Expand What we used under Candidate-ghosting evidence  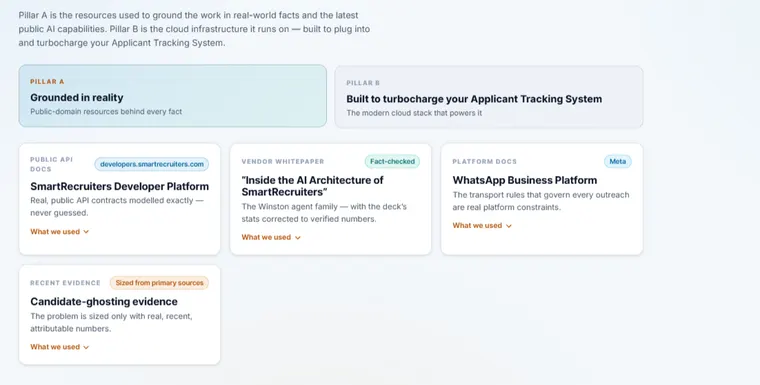60,347
